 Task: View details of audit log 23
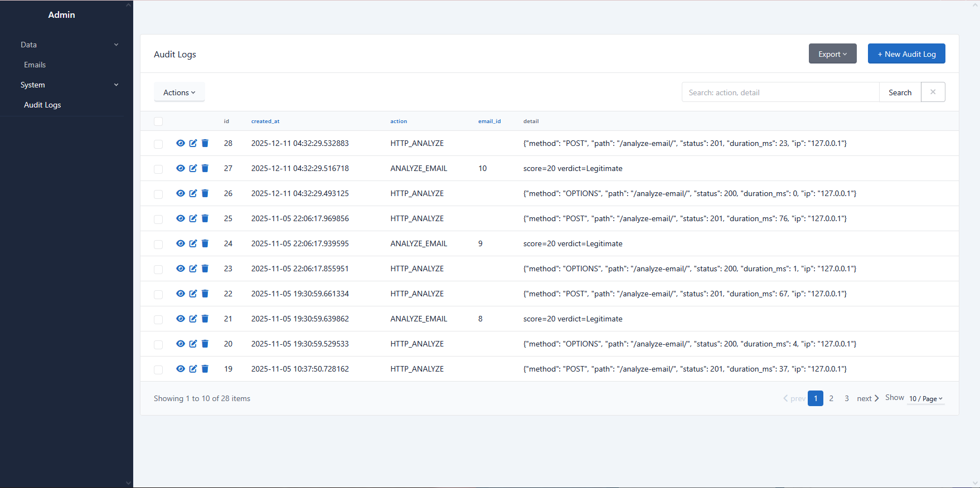tap(181, 269)
